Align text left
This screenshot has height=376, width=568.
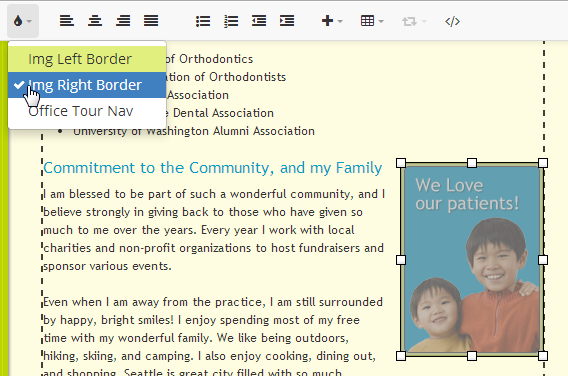(x=67, y=21)
